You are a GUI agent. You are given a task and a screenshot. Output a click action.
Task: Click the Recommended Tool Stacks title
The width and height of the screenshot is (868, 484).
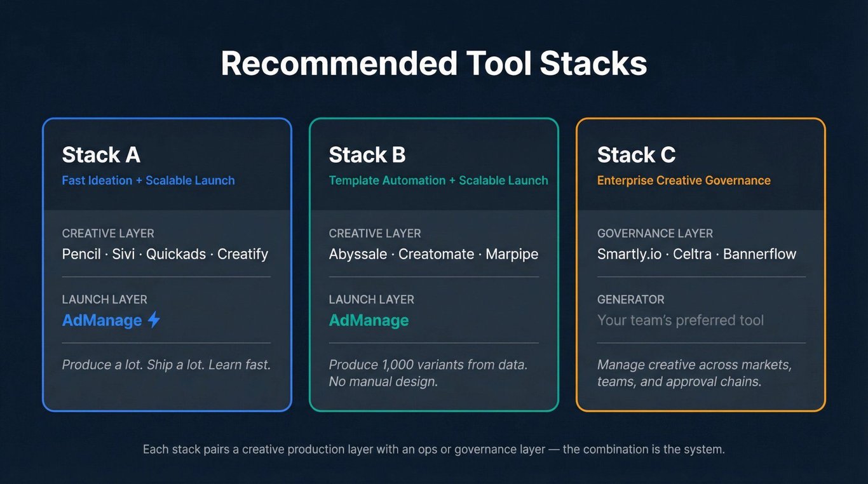click(x=434, y=64)
